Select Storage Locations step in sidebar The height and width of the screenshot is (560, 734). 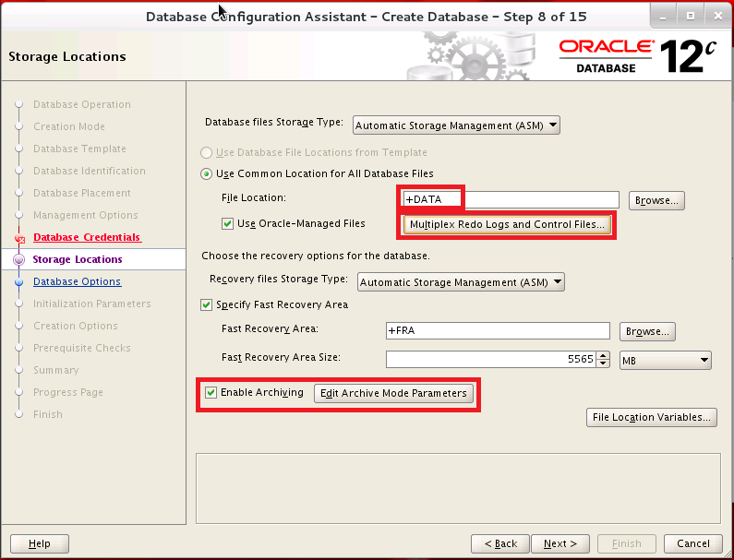[x=78, y=259]
